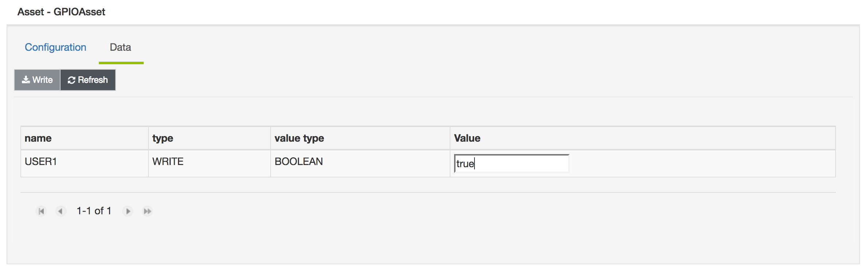Click the name column header
The width and height of the screenshot is (868, 276).
(38, 138)
